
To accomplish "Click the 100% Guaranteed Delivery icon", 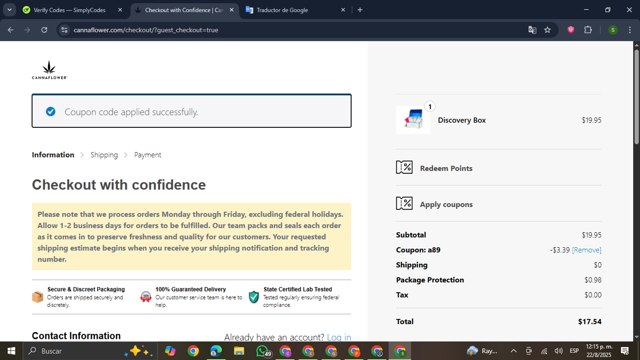I will 146,297.
